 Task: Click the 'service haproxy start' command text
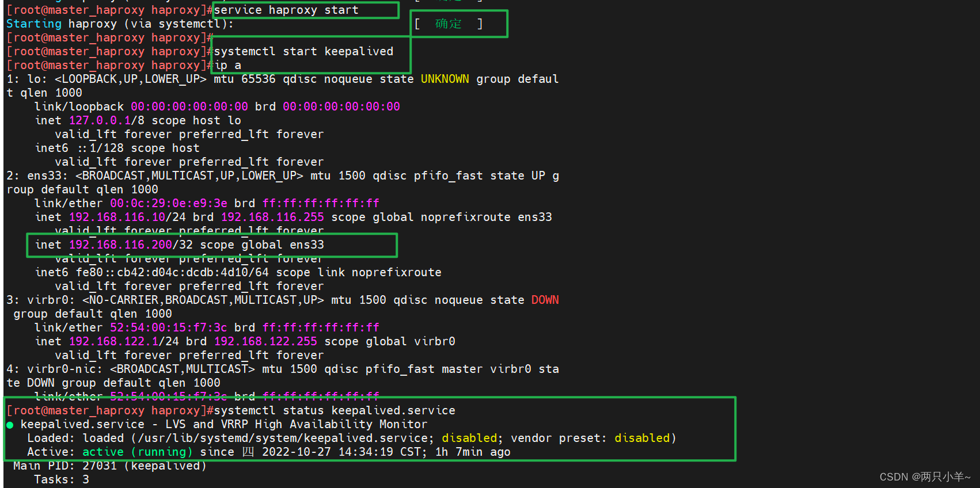(286, 10)
